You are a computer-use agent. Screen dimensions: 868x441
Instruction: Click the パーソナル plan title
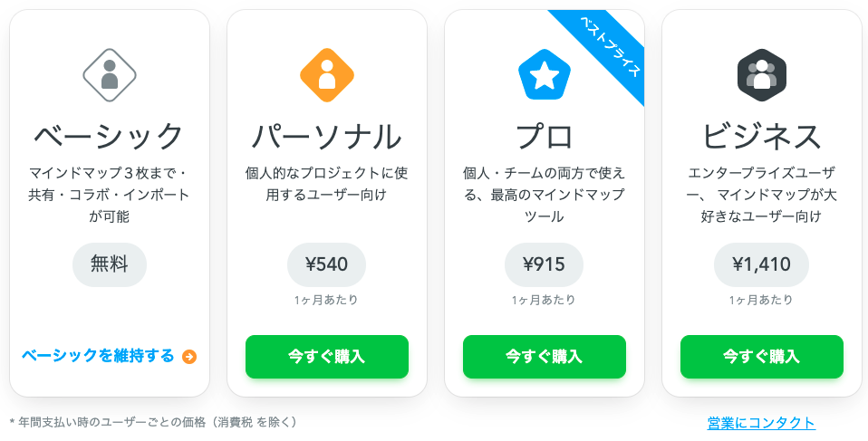tap(326, 137)
